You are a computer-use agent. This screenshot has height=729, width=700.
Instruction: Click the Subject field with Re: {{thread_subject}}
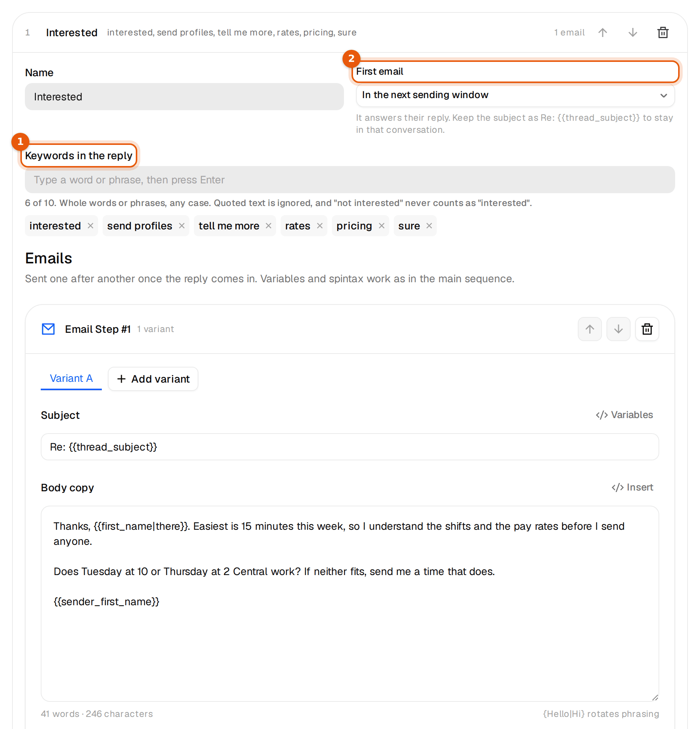pyautogui.click(x=350, y=447)
